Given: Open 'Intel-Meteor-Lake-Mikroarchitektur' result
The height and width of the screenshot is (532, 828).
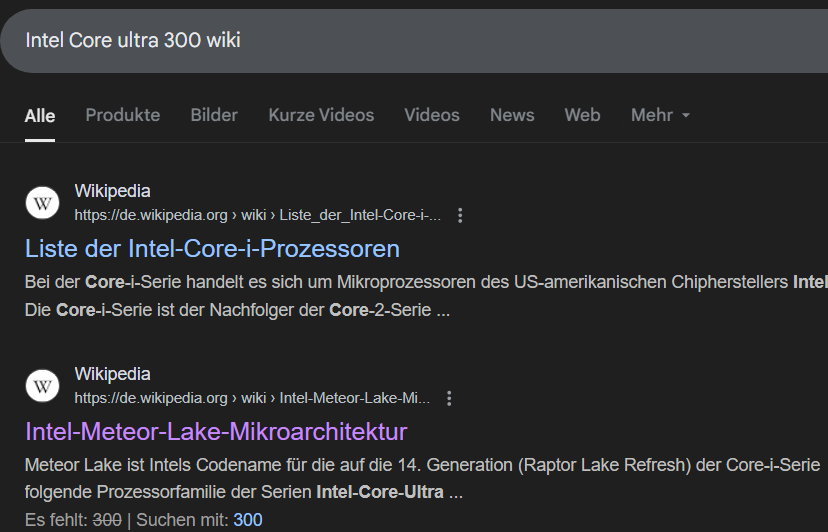Looking at the screenshot, I should pyautogui.click(x=216, y=432).
